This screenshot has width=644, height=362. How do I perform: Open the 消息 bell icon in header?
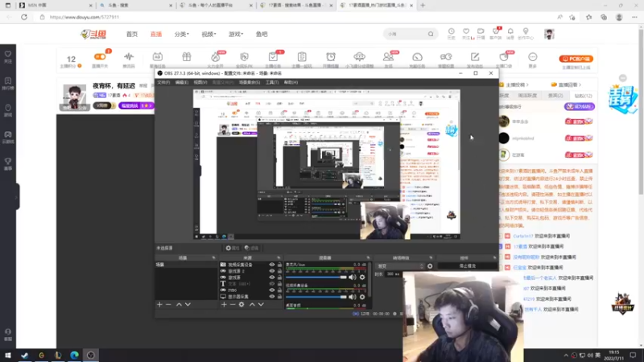coord(510,31)
